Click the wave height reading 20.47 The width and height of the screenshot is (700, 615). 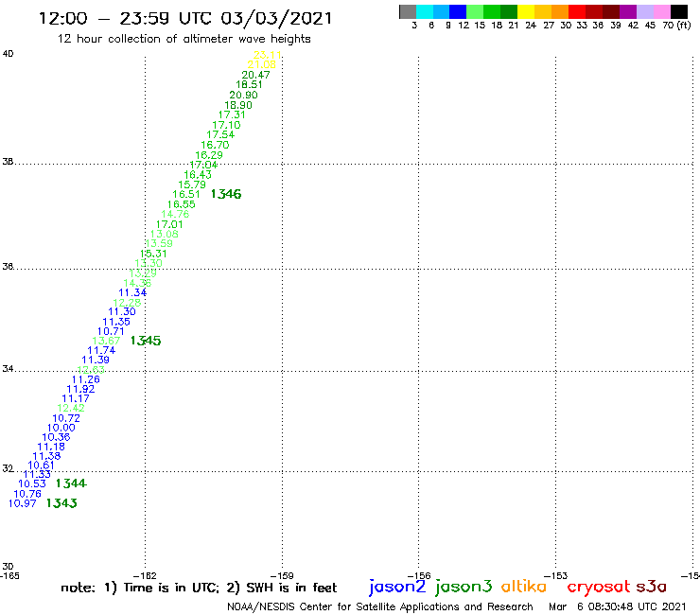click(255, 75)
